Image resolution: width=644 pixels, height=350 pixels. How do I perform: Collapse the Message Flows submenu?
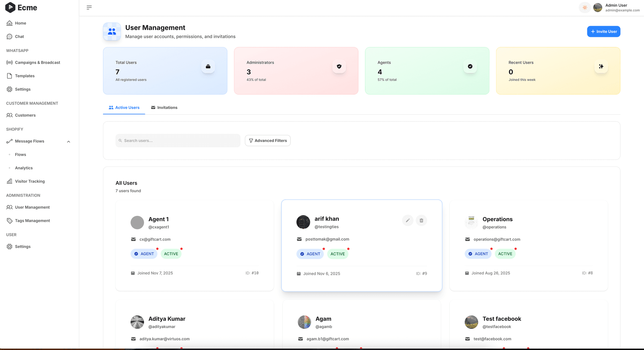tap(68, 141)
